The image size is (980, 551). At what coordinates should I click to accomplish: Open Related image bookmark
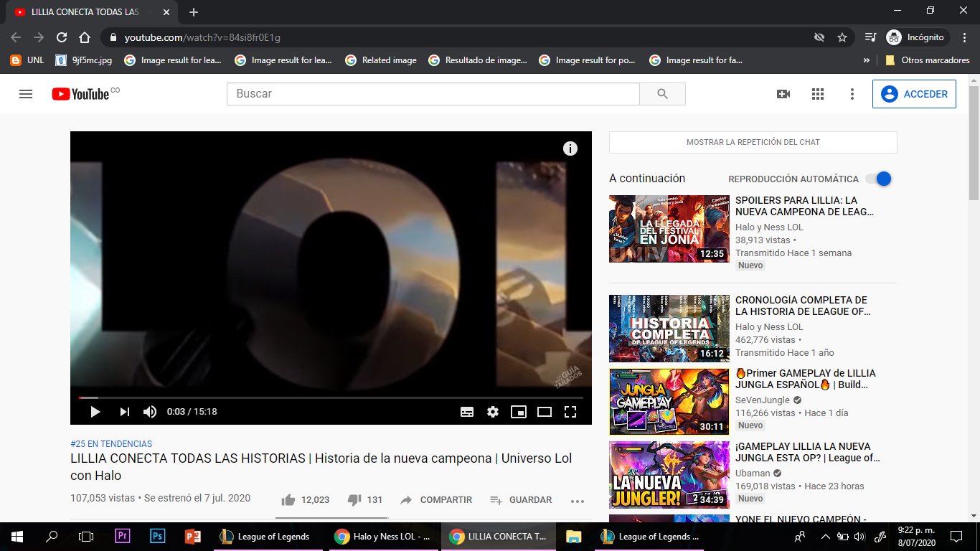(x=381, y=60)
